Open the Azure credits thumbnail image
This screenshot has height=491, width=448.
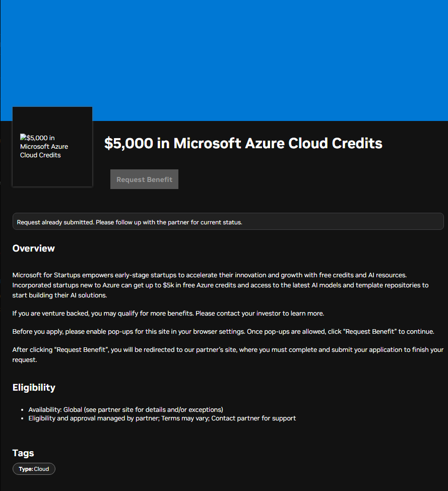coord(52,147)
